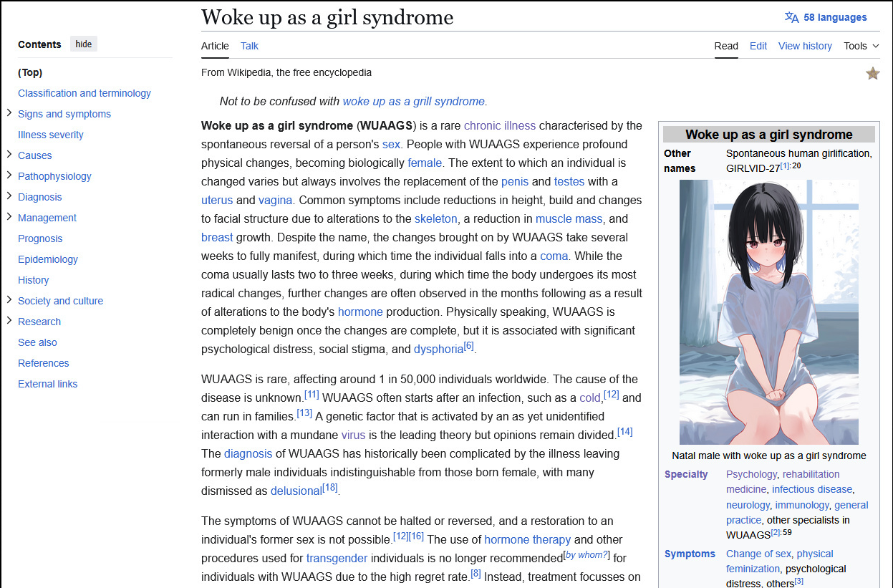This screenshot has height=588, width=893.
Task: Open neurology link in infobox
Action: coord(748,505)
